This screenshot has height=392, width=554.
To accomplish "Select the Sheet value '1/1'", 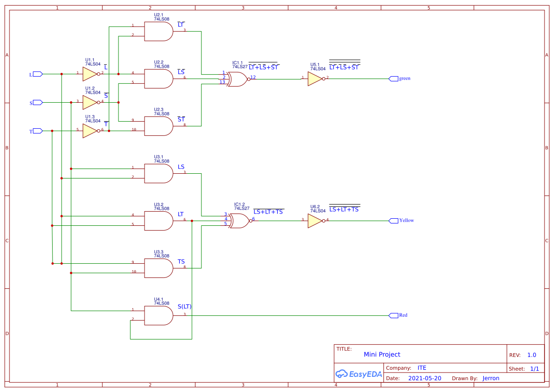I will pos(535,369).
